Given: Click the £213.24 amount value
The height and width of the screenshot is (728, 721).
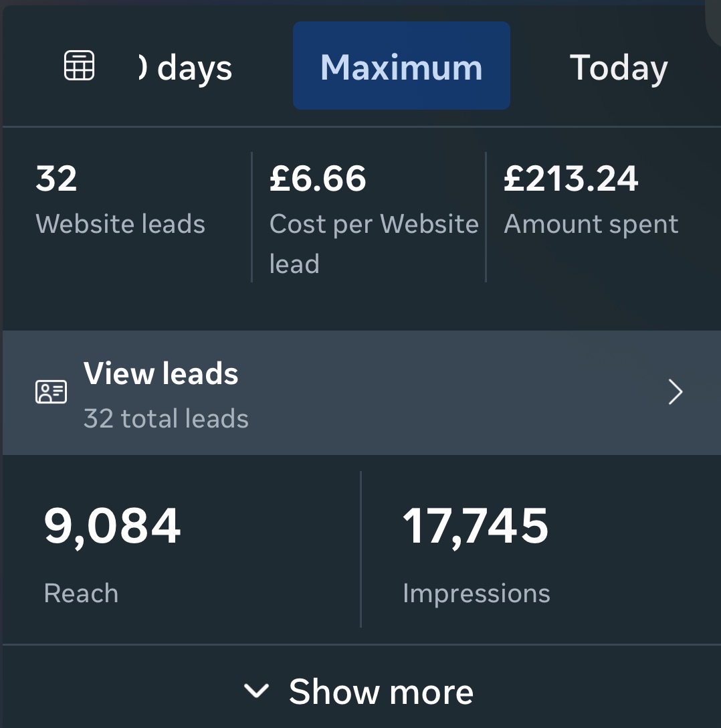Looking at the screenshot, I should click(x=571, y=179).
